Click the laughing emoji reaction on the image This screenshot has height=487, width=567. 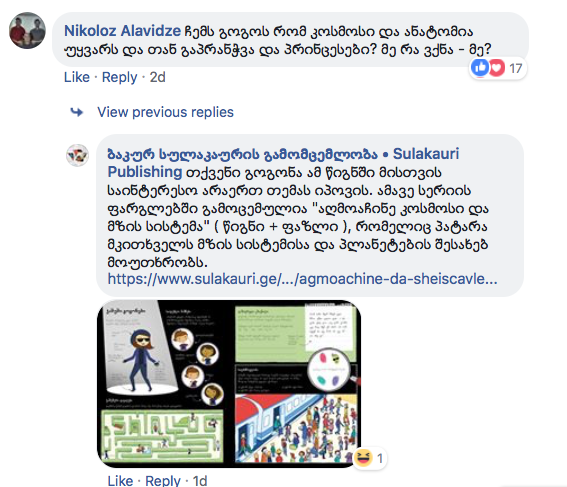point(363,458)
